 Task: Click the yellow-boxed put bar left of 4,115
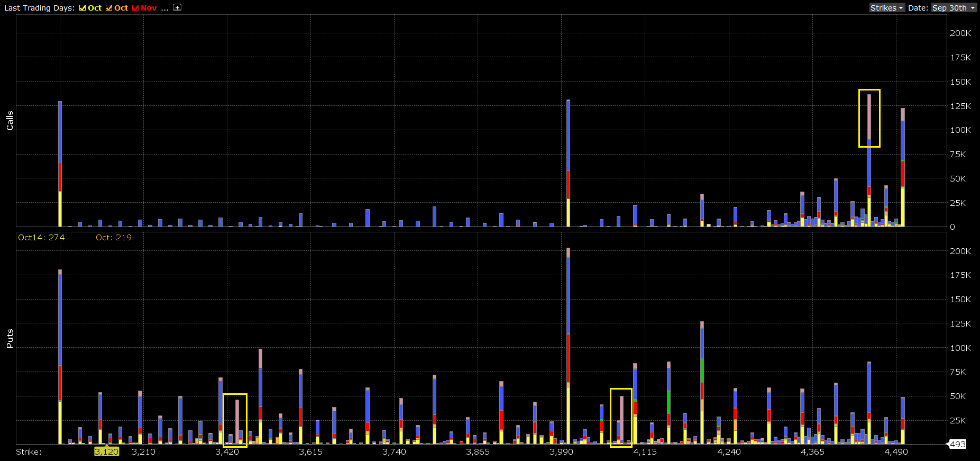(621, 418)
